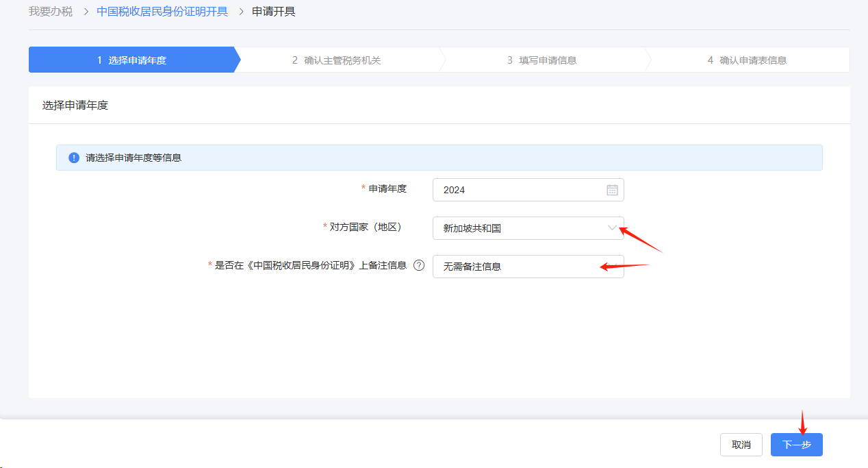Expand the 对方国家（地区） dropdown
Screen dimensions: 868x468
[x=527, y=228]
